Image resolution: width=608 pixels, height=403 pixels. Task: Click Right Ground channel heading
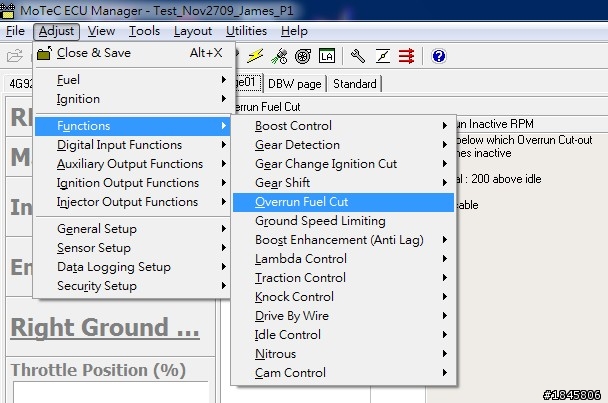(105, 328)
